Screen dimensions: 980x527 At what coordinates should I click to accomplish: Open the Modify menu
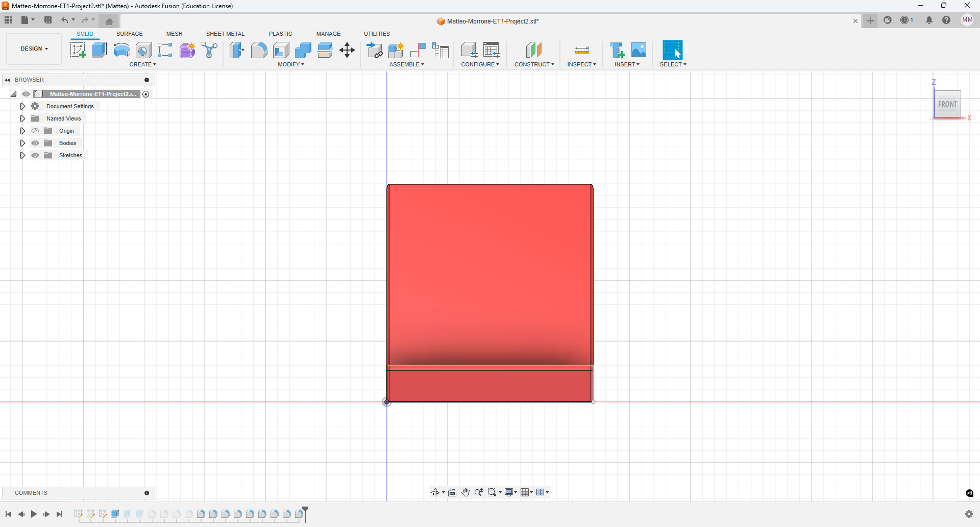291,64
